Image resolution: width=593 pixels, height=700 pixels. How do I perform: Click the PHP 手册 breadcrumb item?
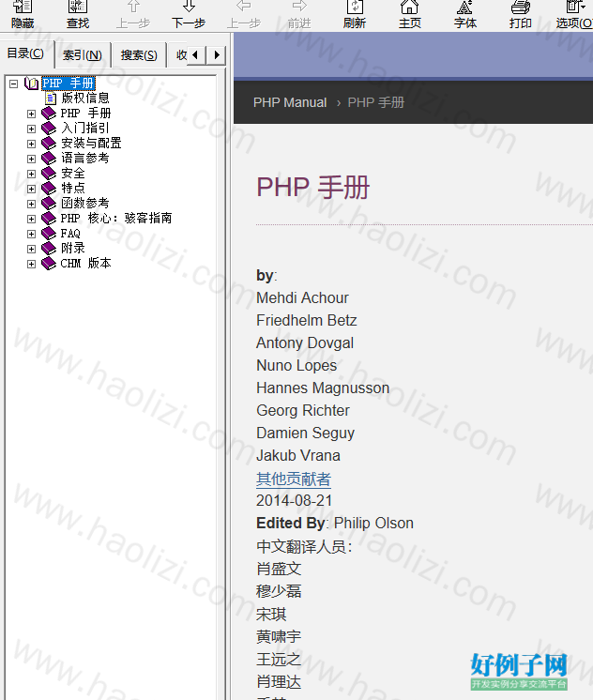(x=376, y=102)
